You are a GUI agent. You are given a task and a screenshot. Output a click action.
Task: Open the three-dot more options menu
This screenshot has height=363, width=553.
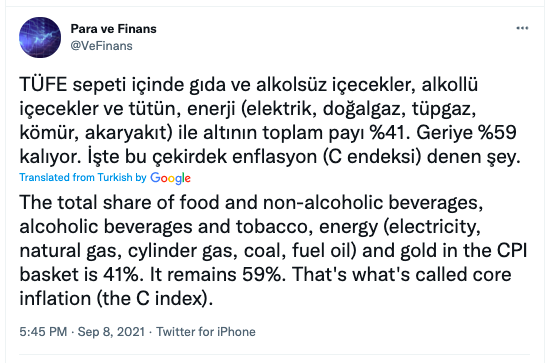522,28
